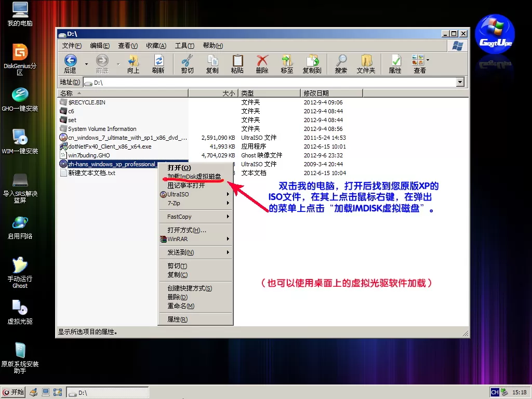This screenshot has height=399, width=532.
Task: Open the 工具(T) menu
Action: coord(184,46)
